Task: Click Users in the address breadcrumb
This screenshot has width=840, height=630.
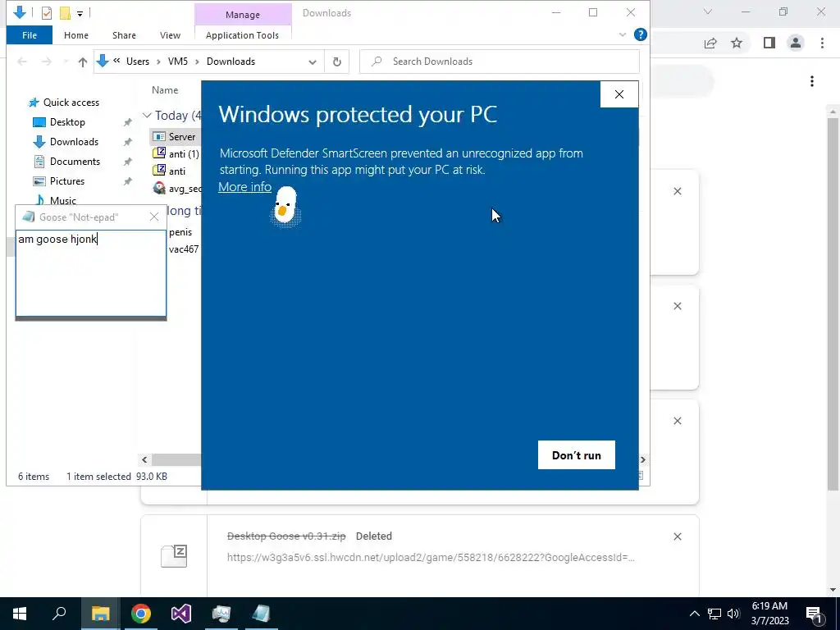Action: point(138,62)
